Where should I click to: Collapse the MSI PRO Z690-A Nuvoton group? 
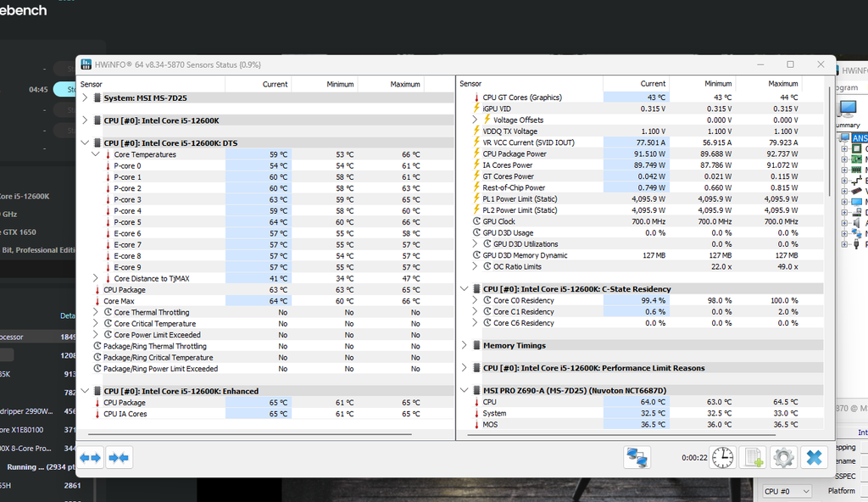point(464,390)
